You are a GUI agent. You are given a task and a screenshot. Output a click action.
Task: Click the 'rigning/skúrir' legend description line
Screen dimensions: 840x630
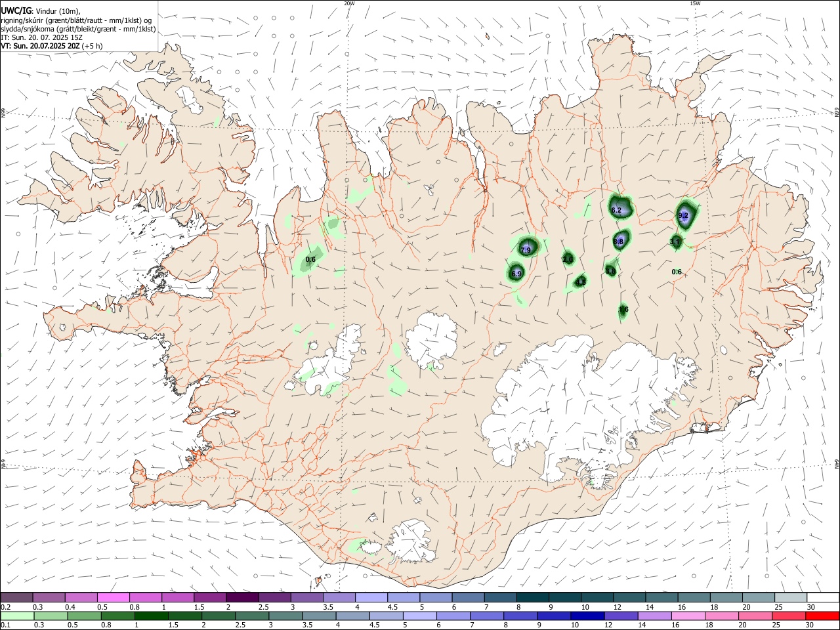tap(76, 20)
